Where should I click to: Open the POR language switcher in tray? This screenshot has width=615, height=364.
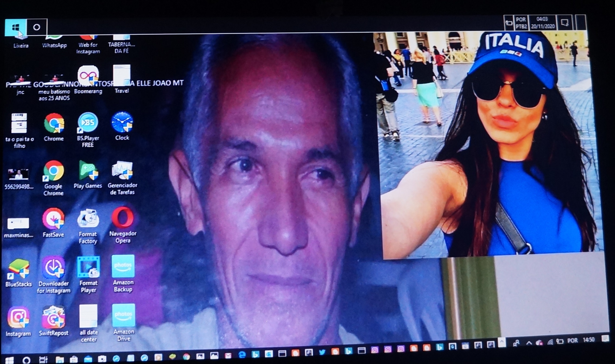coord(572,340)
